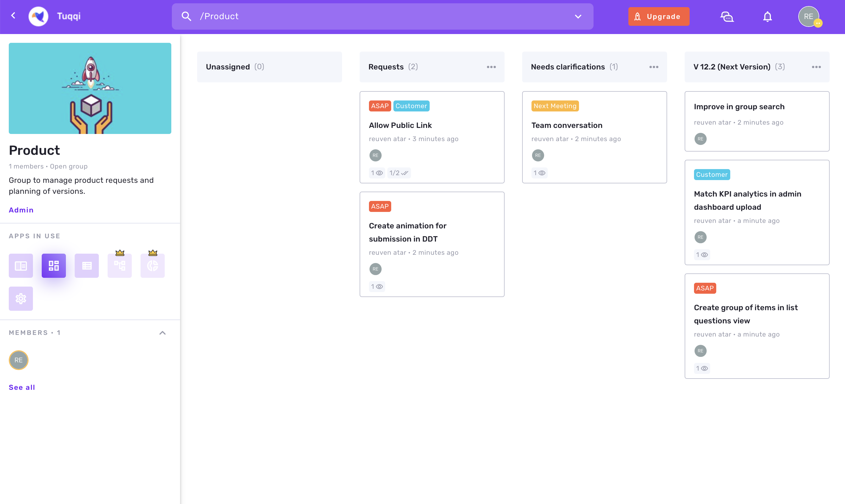
Task: Click views count on Allow Public Link card
Action: tap(377, 173)
